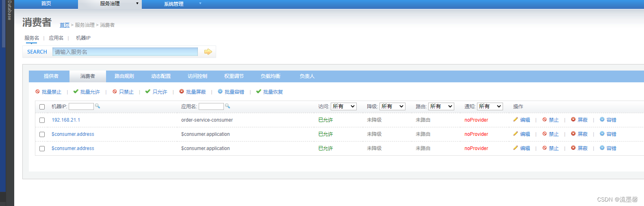
Task: Click the 只禁止 red forbid icon
Action: click(115, 92)
